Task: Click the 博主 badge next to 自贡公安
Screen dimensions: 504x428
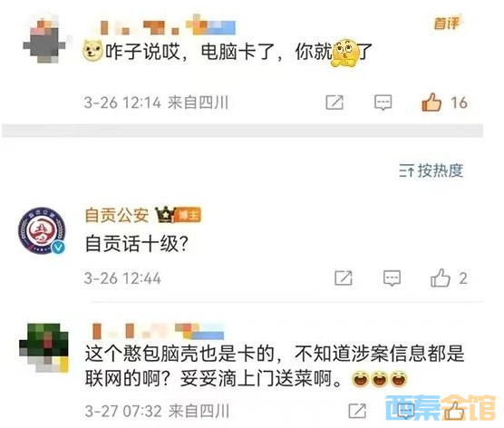Action: point(189,215)
